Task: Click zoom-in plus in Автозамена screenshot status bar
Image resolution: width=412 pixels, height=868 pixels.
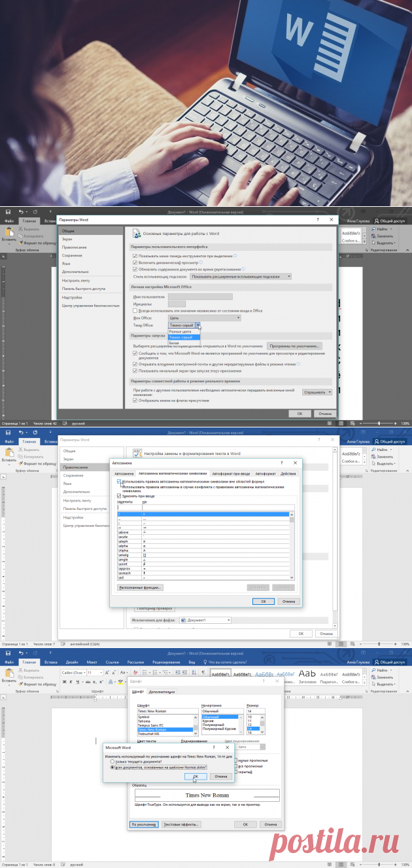Action: 396,644
